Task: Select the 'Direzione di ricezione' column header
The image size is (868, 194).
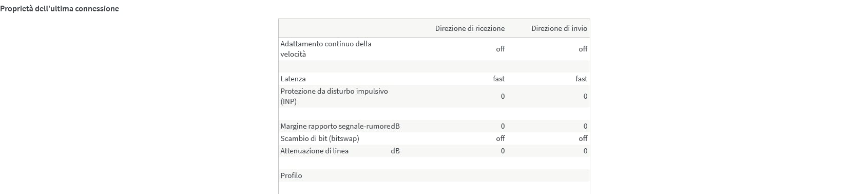Action: pos(470,28)
